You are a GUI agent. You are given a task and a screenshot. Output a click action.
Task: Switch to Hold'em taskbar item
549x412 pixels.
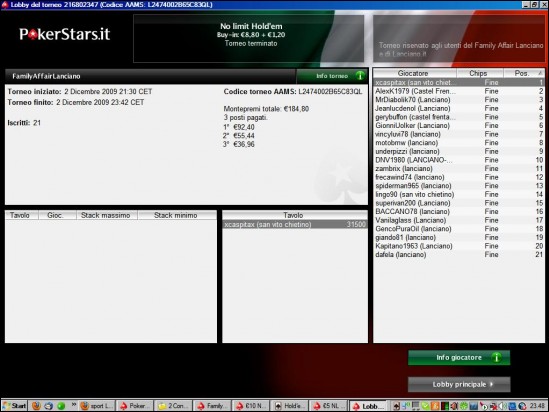[289, 406]
